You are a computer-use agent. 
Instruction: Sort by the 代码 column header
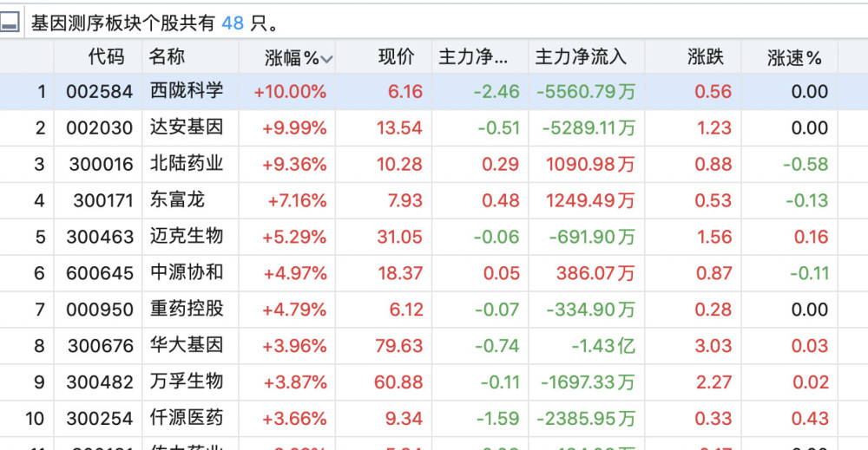click(x=106, y=57)
